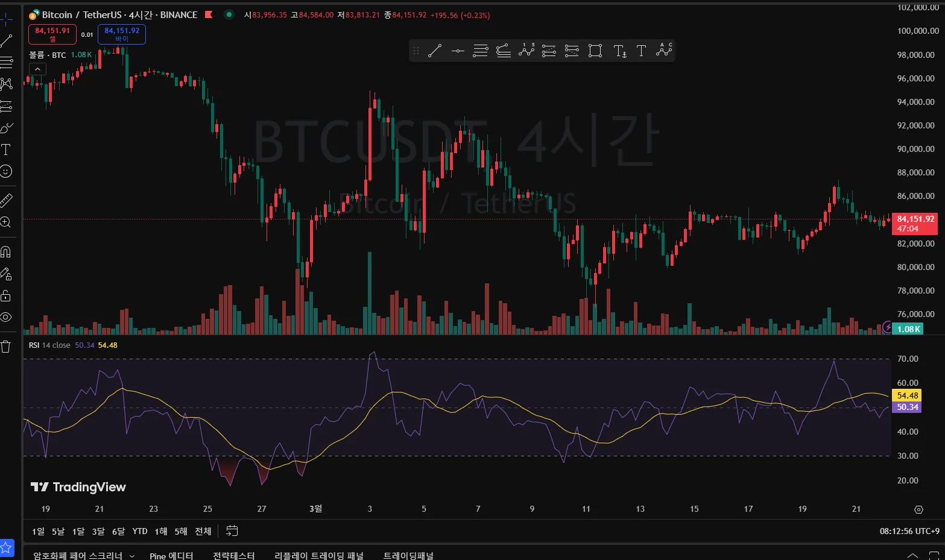Viewport: 945px width, 560px height.
Task: Set the range to 3달
Action: (98, 531)
